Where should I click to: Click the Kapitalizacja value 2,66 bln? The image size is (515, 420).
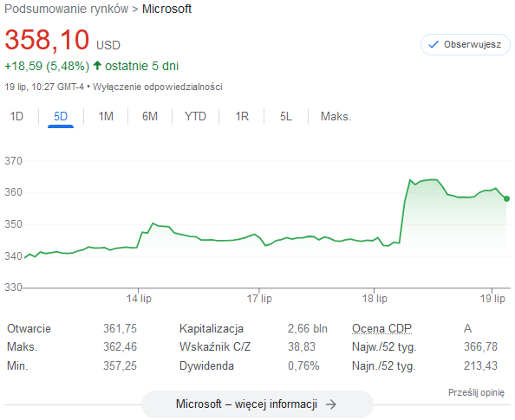308,328
